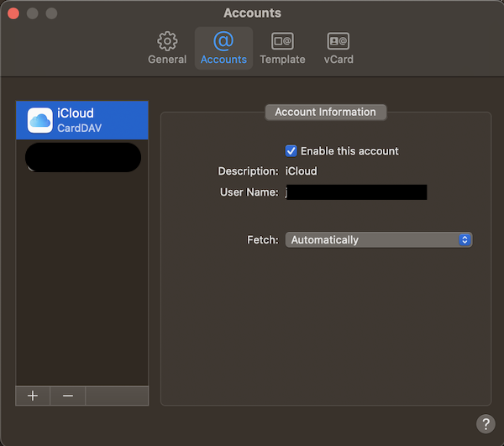Click the 'Description:' label
The image size is (504, 446).
(248, 171)
